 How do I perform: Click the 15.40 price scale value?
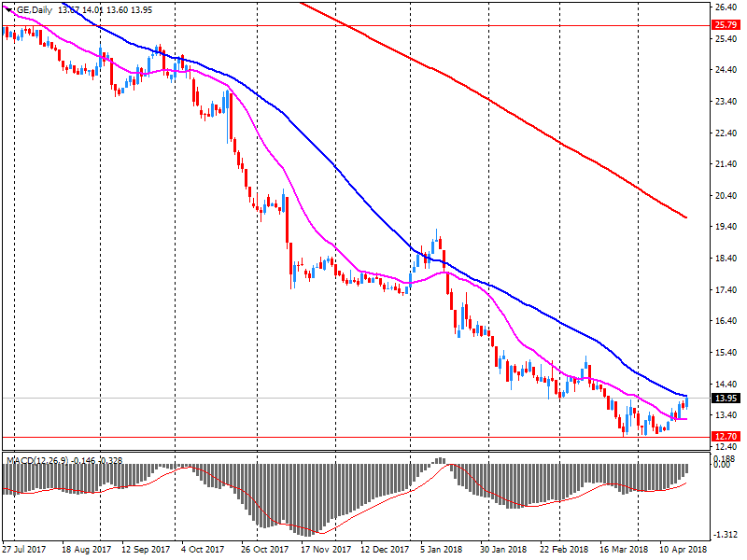coord(726,352)
